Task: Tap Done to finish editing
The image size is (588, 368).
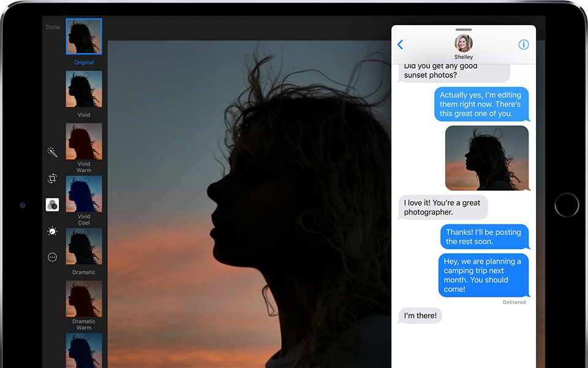Action: click(x=53, y=27)
